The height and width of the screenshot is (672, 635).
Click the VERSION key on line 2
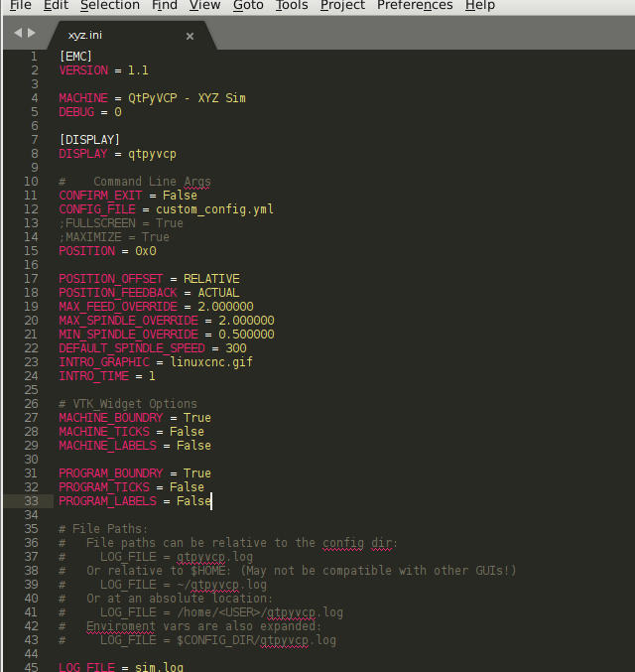(x=83, y=70)
